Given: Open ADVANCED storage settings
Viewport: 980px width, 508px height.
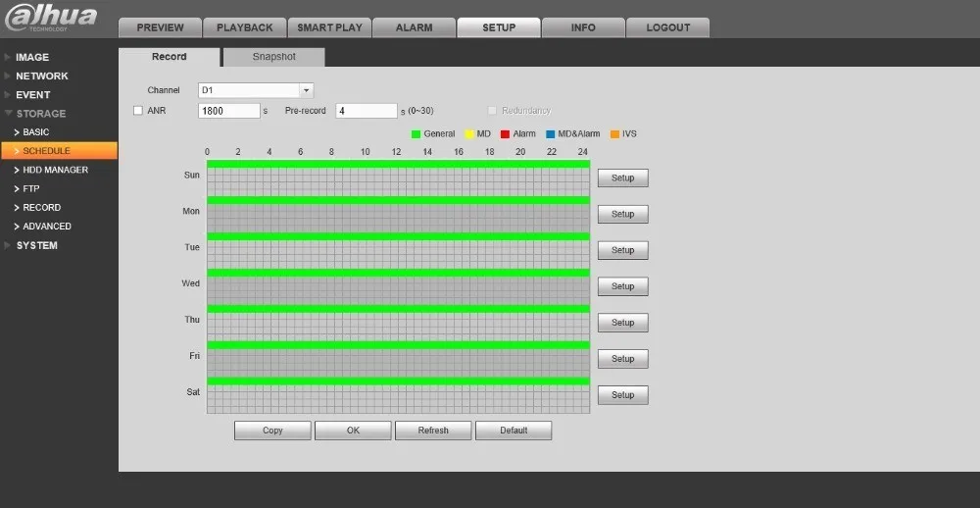Looking at the screenshot, I should 47,226.
